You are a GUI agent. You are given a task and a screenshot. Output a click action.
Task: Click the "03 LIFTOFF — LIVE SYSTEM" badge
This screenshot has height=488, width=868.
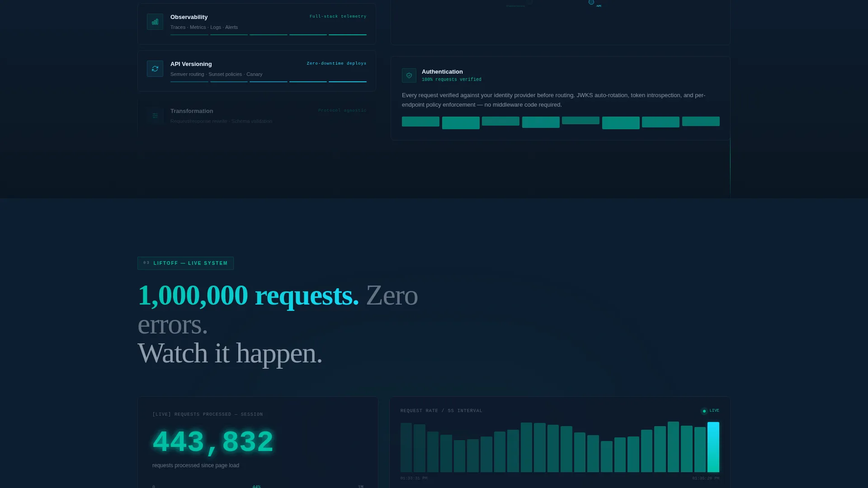(x=185, y=263)
